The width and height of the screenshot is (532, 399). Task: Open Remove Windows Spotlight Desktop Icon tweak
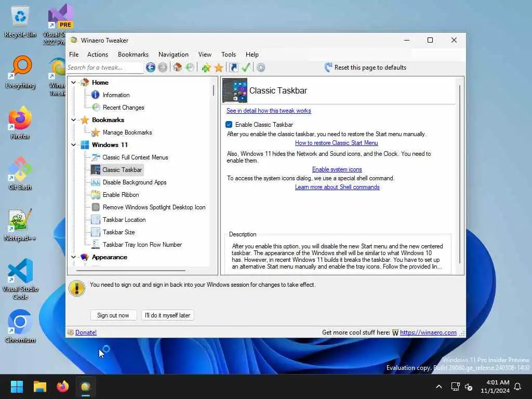[x=154, y=207]
